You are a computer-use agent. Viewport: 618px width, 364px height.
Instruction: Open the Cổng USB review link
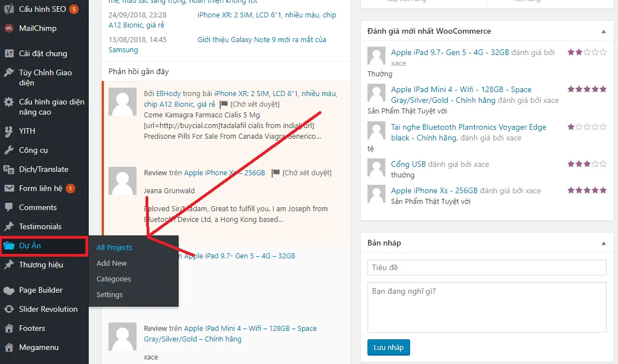pyautogui.click(x=408, y=164)
